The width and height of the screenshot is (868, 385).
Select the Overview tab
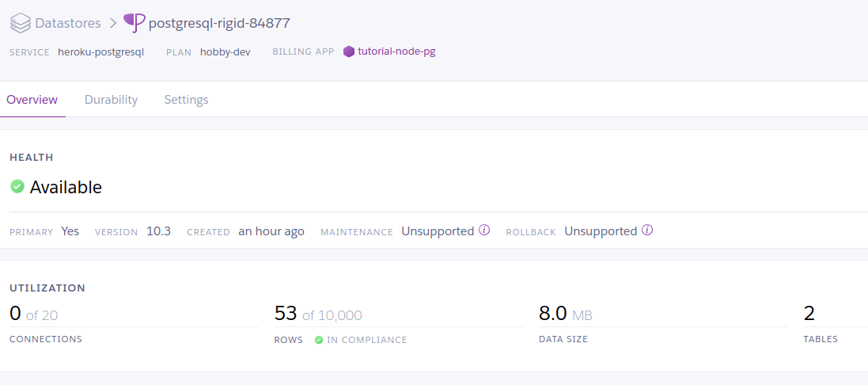point(32,100)
